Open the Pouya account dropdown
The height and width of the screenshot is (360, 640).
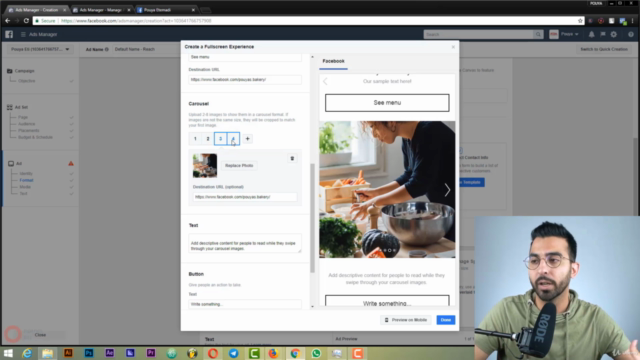564,34
